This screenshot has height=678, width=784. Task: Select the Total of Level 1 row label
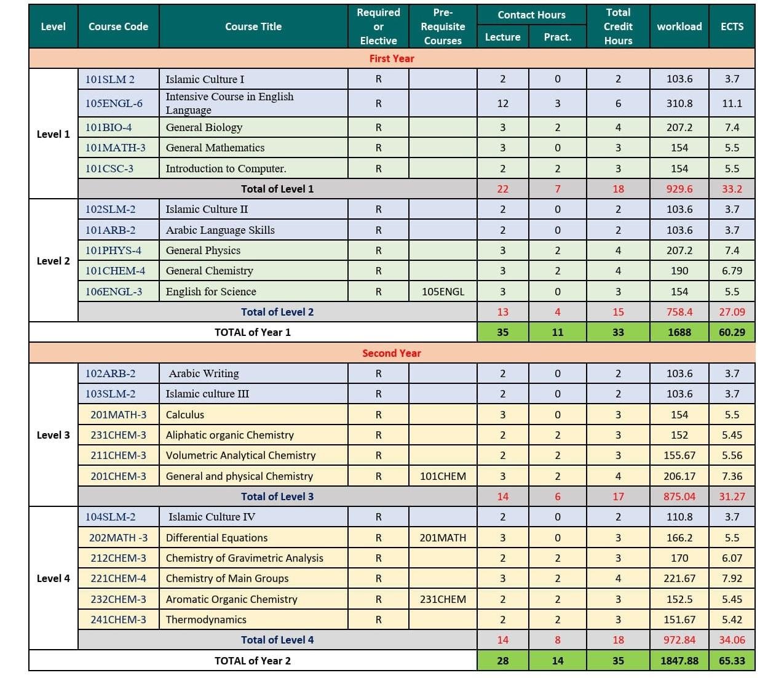click(277, 189)
